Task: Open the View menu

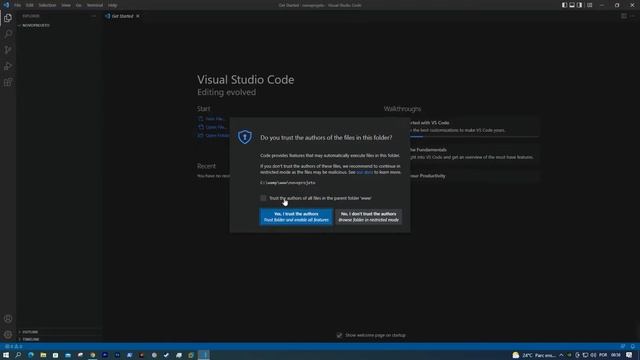Action: click(66, 5)
